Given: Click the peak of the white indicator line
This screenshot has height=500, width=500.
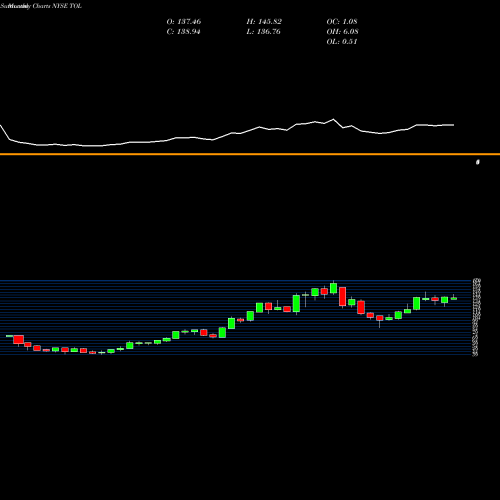Looking at the screenshot, I should (x=333, y=119).
